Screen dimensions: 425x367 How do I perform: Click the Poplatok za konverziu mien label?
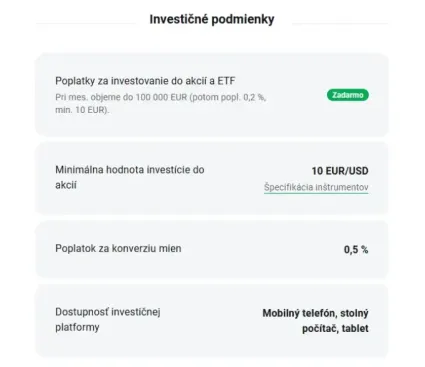pyautogui.click(x=118, y=248)
